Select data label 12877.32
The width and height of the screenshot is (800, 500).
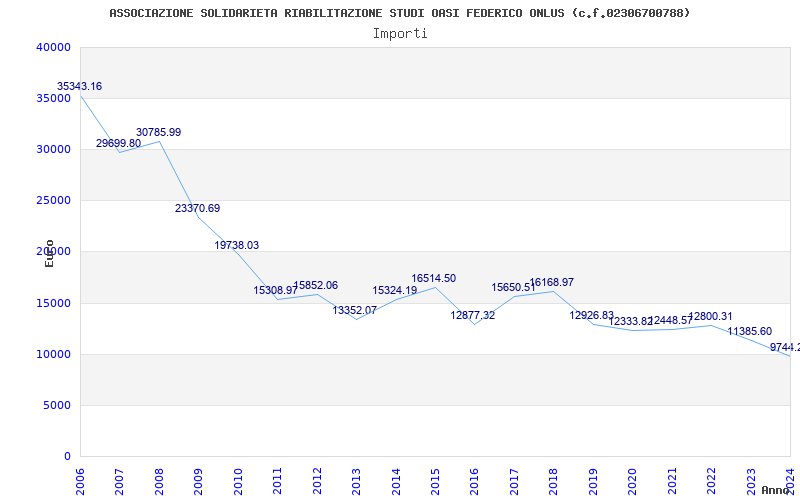tap(472, 315)
